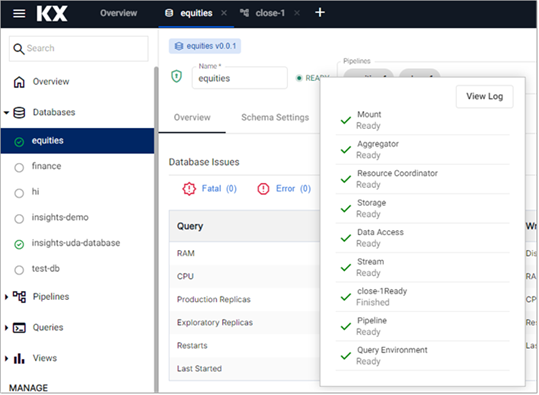Screen dimensions: 539x395
Task: Click the Production Replicas row
Action: (244, 299)
